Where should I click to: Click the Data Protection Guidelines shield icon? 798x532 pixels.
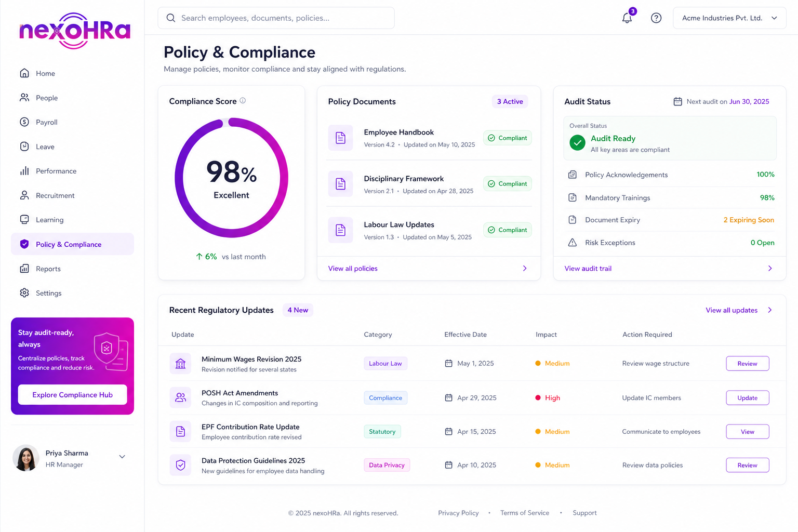coord(180,465)
